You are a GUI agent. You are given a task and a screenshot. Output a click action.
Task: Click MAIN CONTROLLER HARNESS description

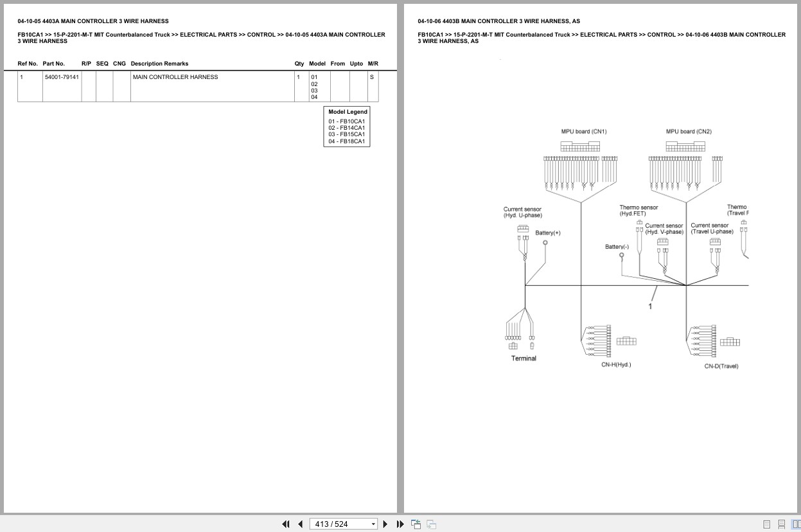[x=175, y=77]
